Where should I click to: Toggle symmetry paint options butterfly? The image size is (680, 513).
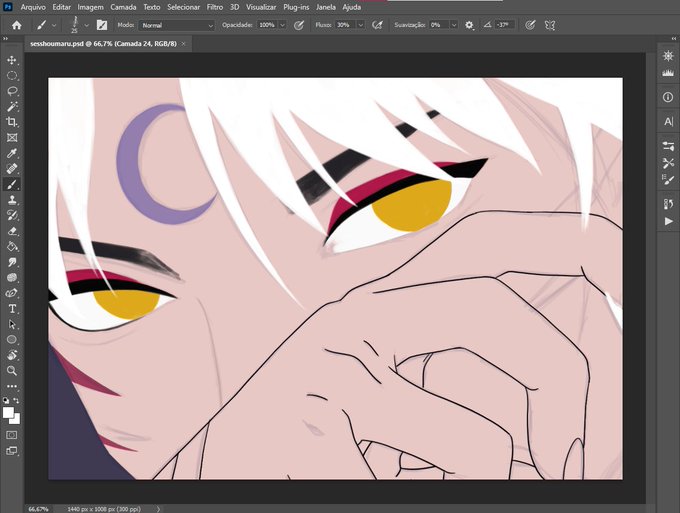[x=550, y=25]
